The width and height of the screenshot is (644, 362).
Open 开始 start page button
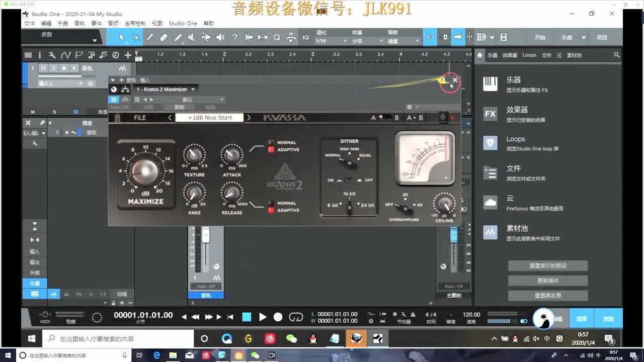click(540, 37)
